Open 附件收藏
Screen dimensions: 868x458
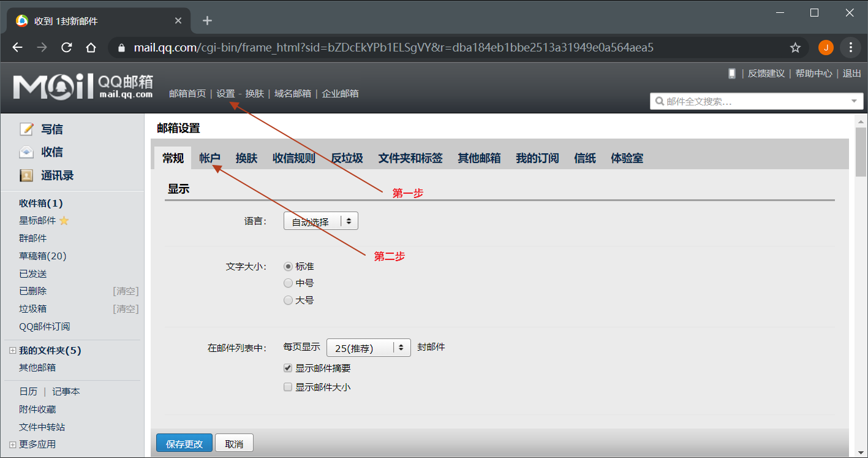pyautogui.click(x=37, y=410)
